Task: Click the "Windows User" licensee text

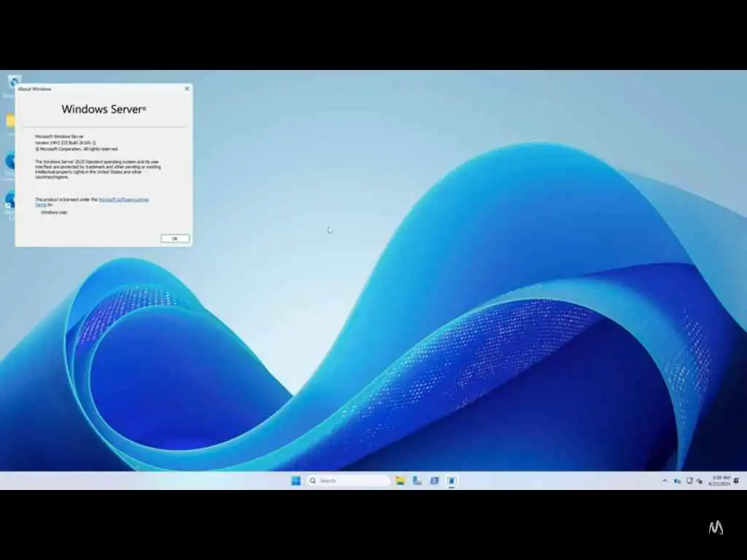Action: pos(54,212)
